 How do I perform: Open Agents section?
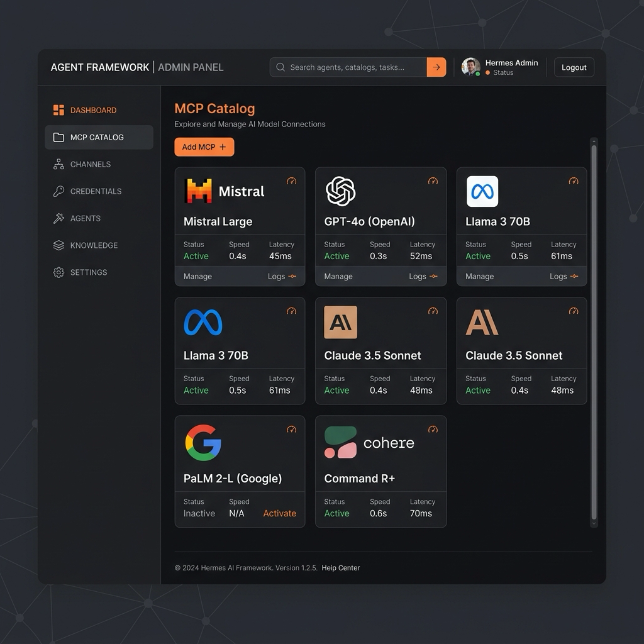(99, 218)
